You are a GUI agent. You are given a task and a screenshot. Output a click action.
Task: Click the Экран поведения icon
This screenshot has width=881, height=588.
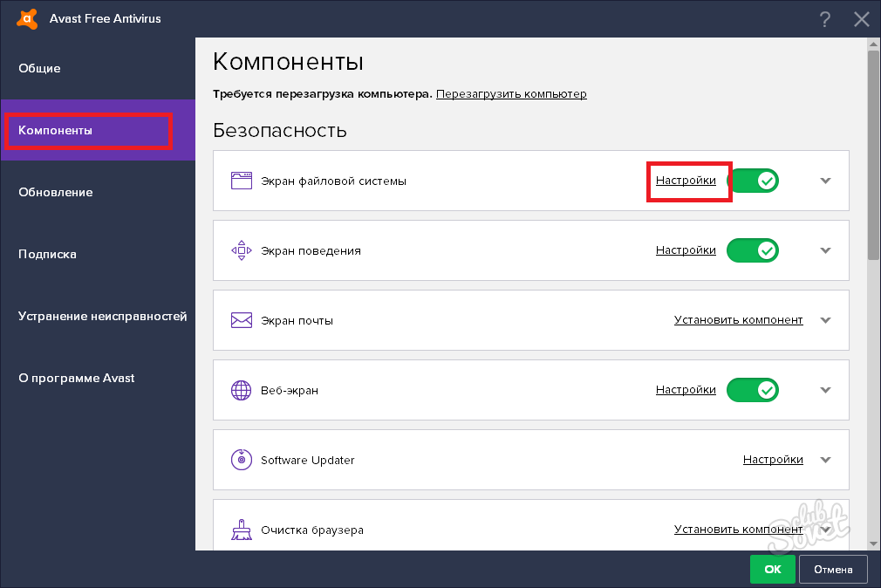point(241,250)
